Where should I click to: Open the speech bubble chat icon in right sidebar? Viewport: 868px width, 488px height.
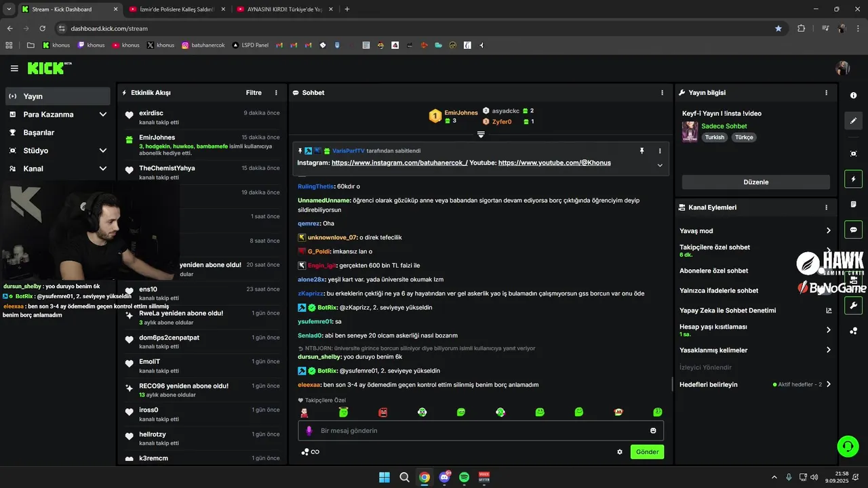coord(854,230)
